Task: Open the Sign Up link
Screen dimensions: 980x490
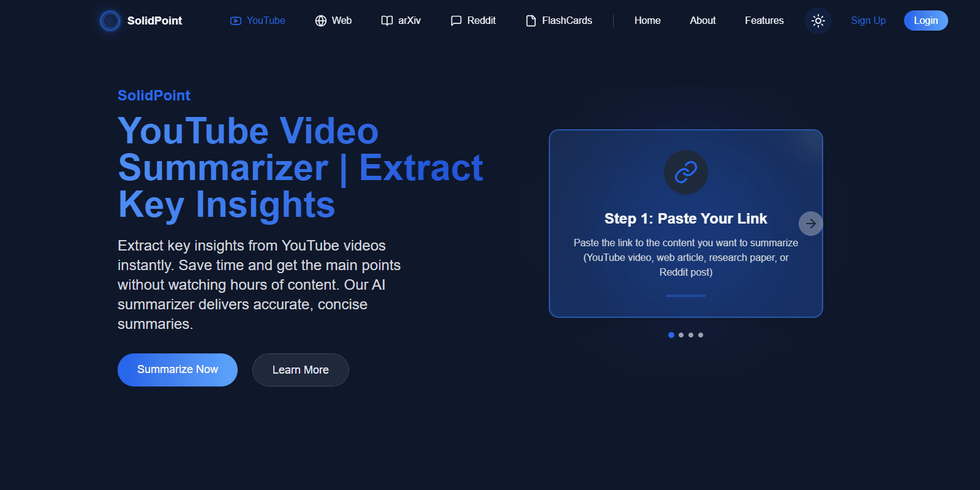Action: pos(868,21)
